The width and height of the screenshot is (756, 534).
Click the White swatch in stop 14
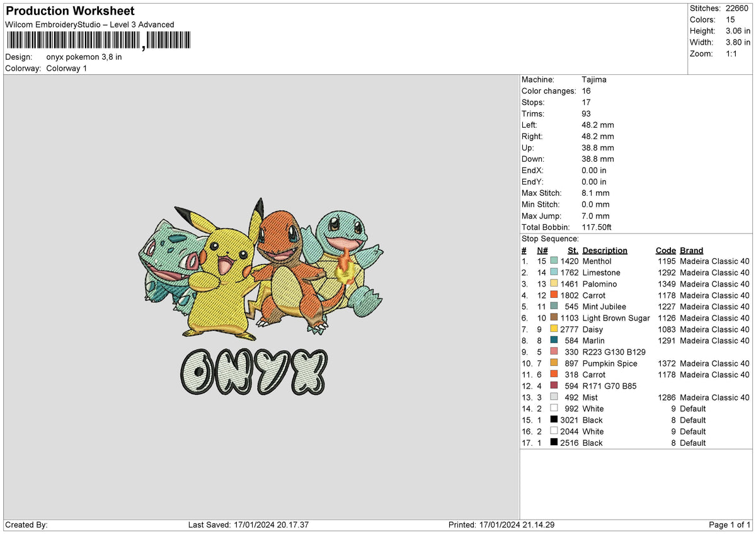tap(554, 409)
